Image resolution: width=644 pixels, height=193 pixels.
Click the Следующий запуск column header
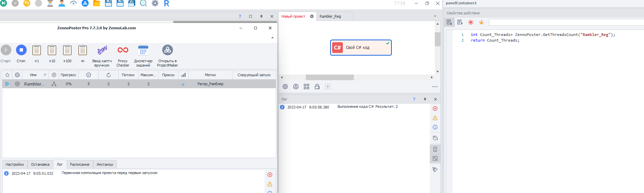coord(254,75)
